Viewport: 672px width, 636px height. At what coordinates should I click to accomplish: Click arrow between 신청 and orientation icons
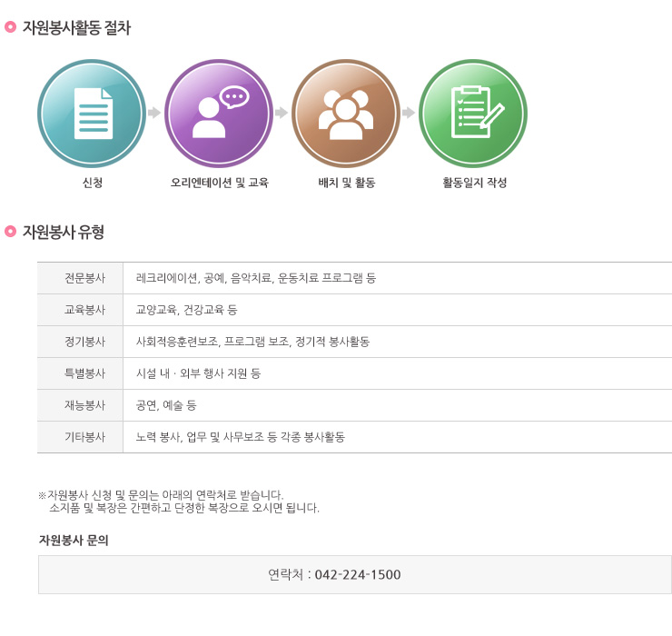[x=154, y=113]
